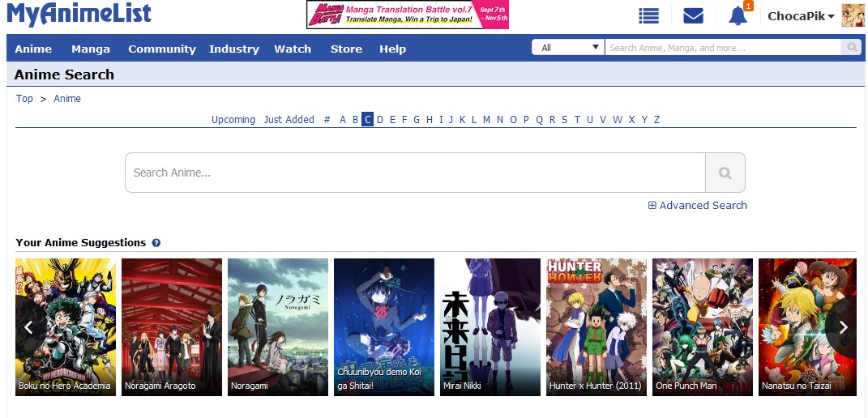Open the All search category dropdown
The height and width of the screenshot is (418, 868).
568,48
